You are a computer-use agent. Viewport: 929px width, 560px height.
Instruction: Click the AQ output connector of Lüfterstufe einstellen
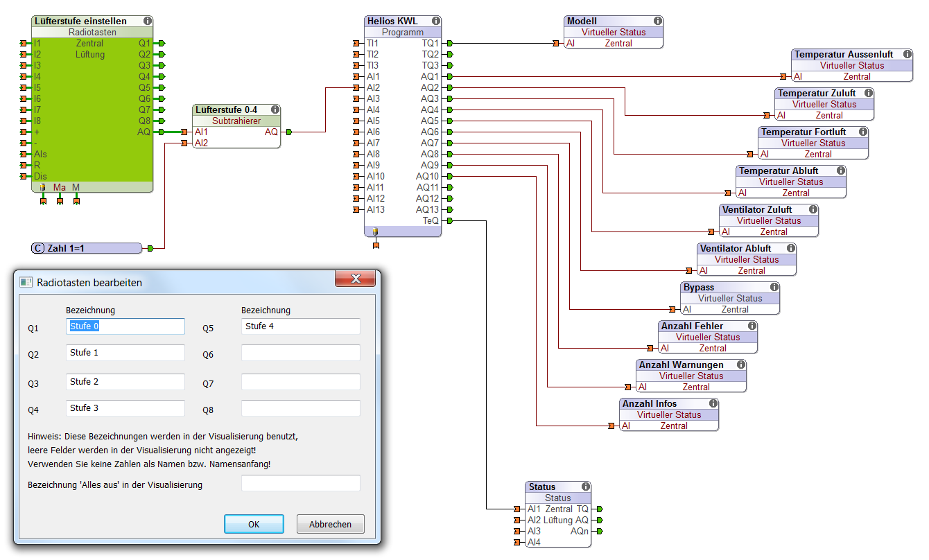(x=162, y=132)
